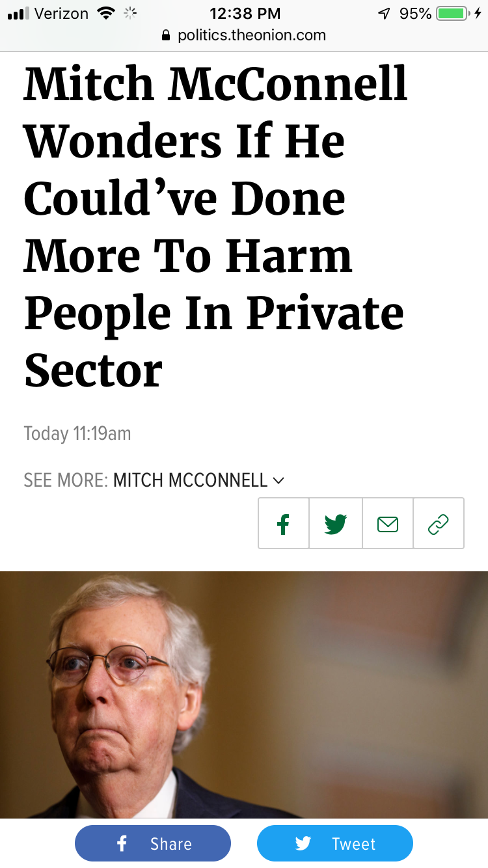Click the Twitter bird icon in share row

pyautogui.click(x=336, y=524)
